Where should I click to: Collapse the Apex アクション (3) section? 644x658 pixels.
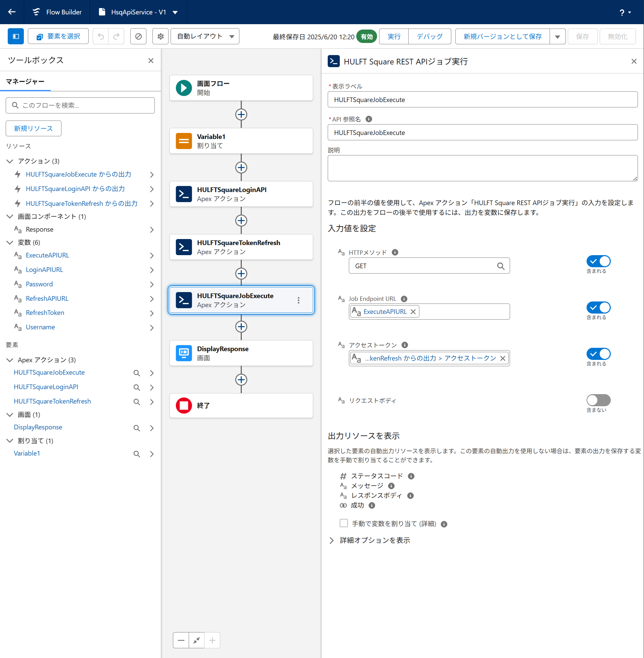(x=10, y=360)
